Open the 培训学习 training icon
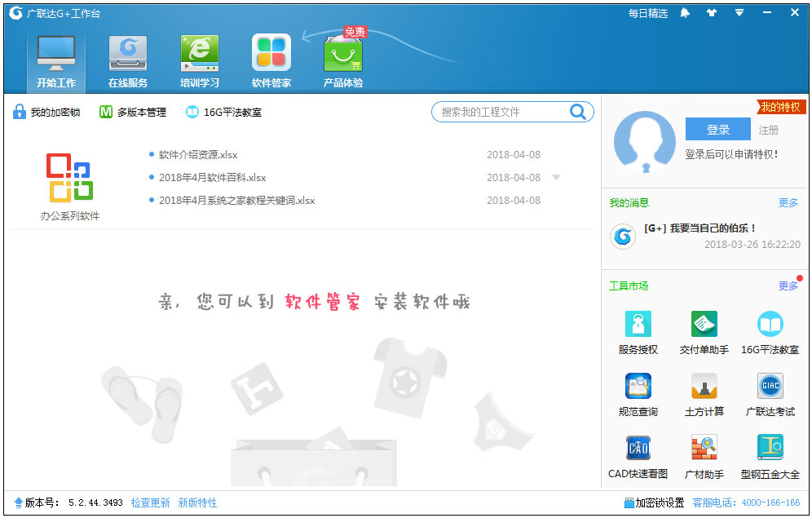Screen dimensions: 812x518 [x=200, y=54]
